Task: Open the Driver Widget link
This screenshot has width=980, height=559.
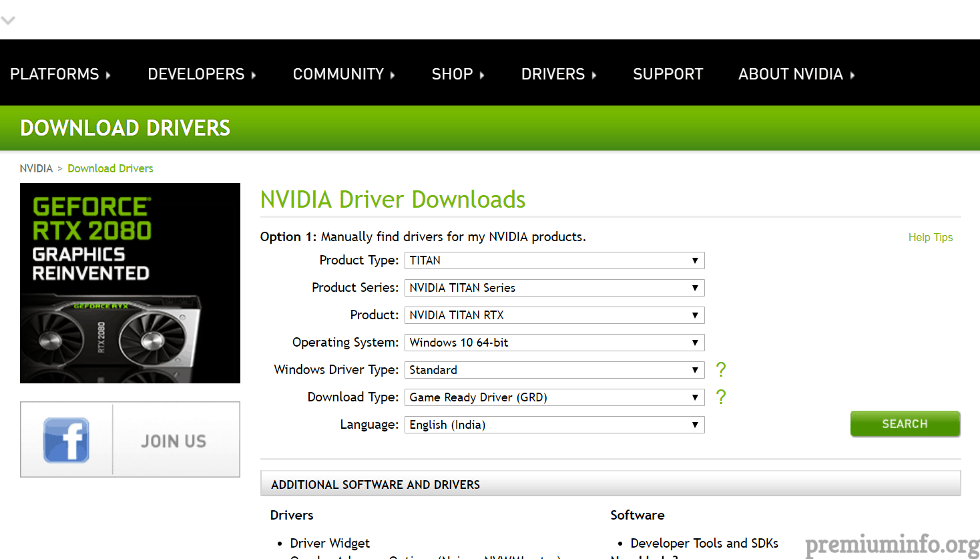Action: pyautogui.click(x=330, y=543)
